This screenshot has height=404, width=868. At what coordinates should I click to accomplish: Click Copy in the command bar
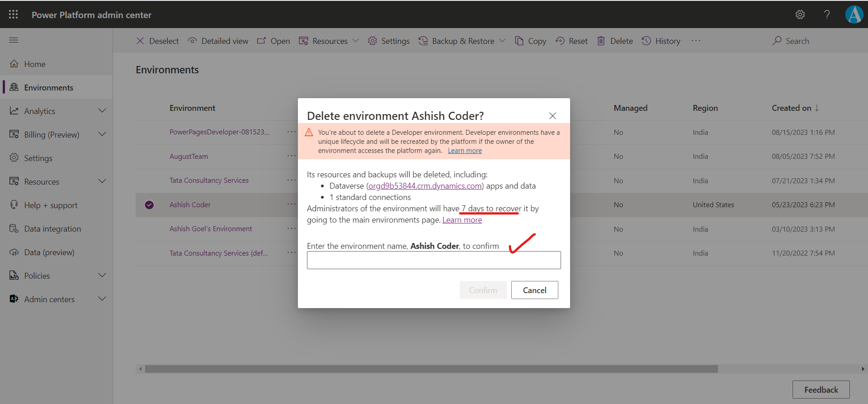(531, 41)
